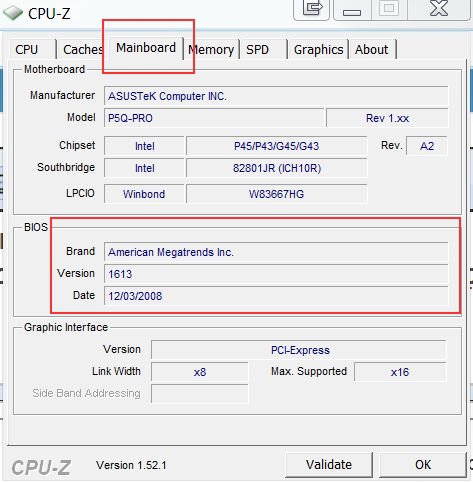Open the About tab
This screenshot has height=483, width=473.
[x=372, y=50]
